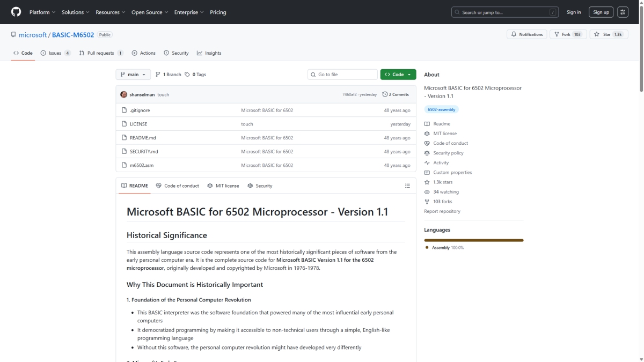Click the branch icon next to 1 Branch
The width and height of the screenshot is (644, 362).
(x=158, y=75)
